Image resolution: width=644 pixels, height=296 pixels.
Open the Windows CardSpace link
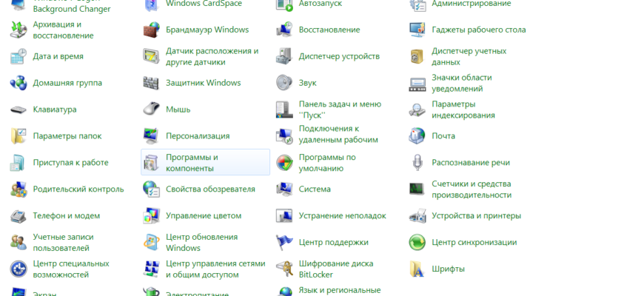[204, 4]
